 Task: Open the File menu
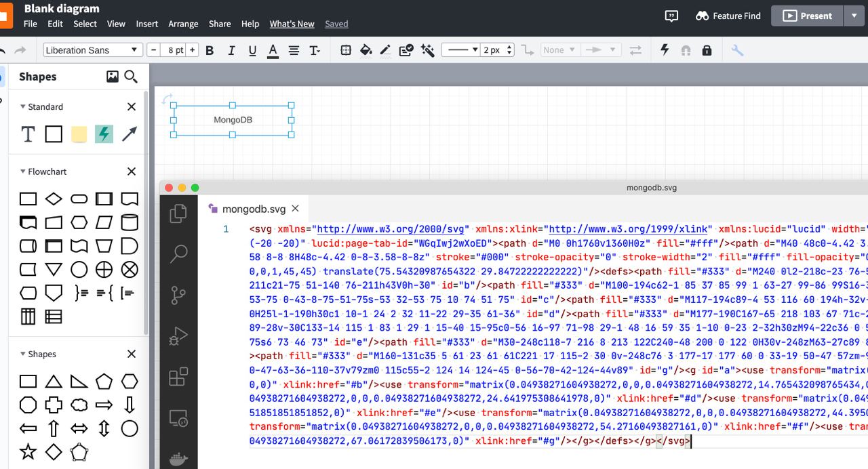click(31, 24)
